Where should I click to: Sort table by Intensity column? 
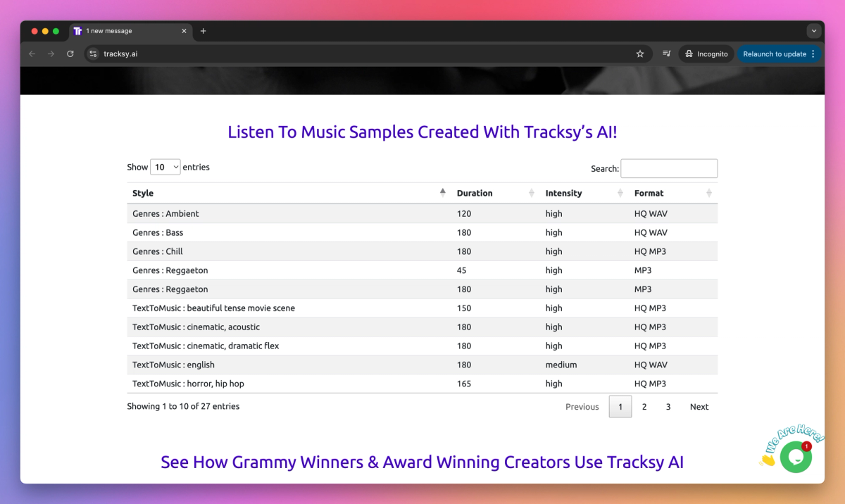[x=584, y=193]
